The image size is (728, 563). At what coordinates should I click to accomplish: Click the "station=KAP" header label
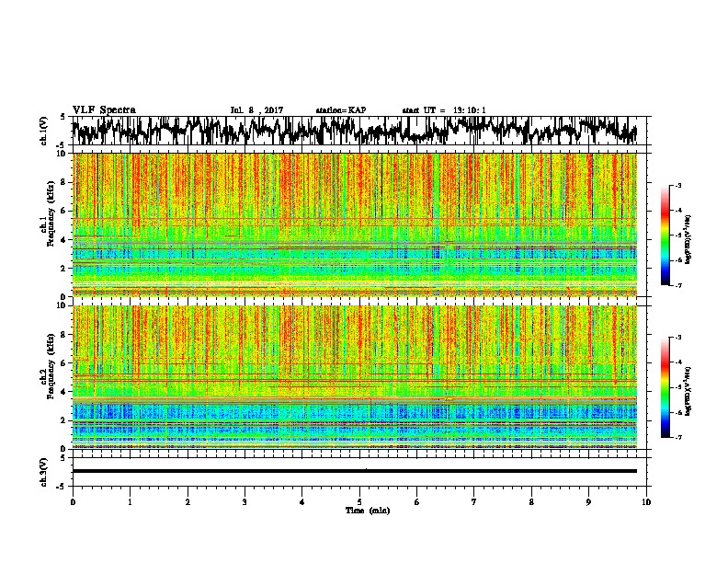pos(341,110)
